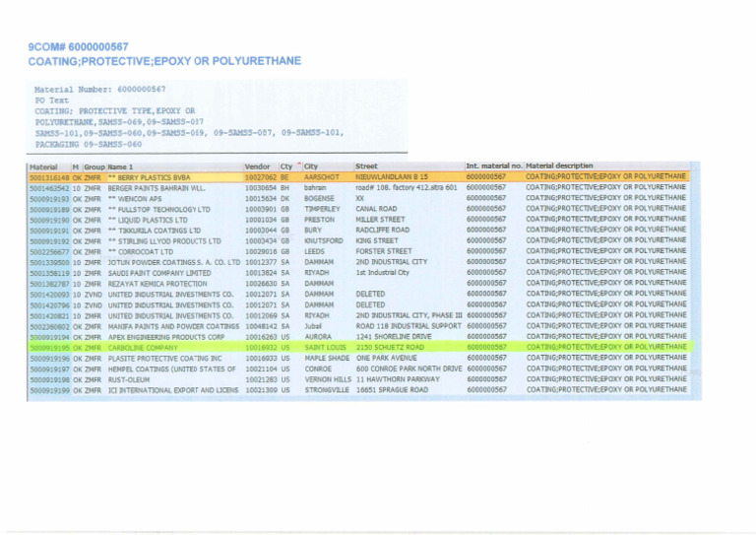This screenshot has height=535, width=756.
Task: Click the Street column header
Action: (366, 167)
